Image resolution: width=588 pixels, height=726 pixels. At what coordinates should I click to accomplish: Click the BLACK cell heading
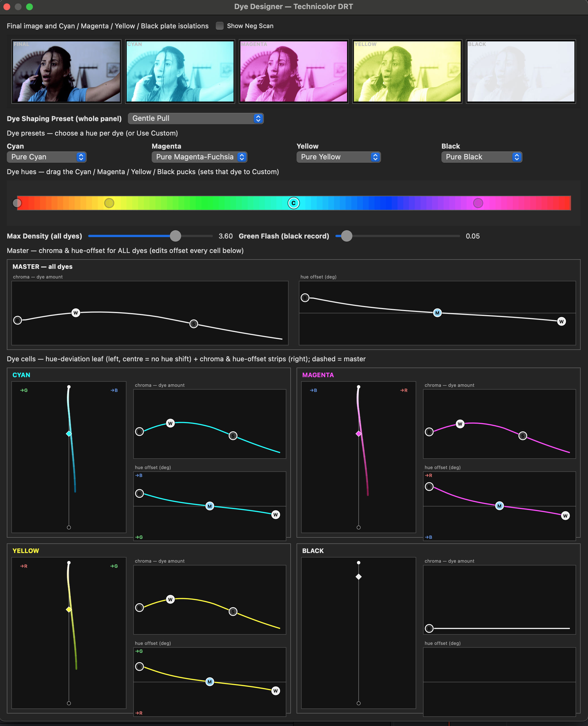[x=313, y=550]
